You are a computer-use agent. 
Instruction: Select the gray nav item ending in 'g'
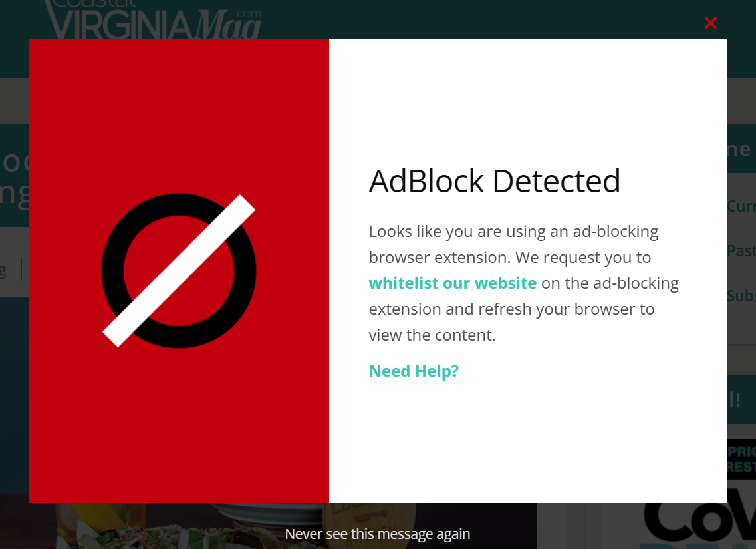[5, 270]
